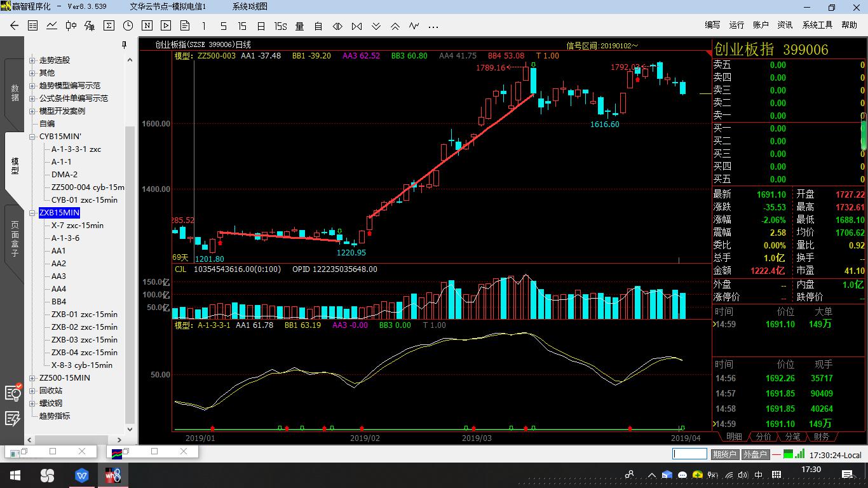Open the quote list table icon

click(33, 26)
